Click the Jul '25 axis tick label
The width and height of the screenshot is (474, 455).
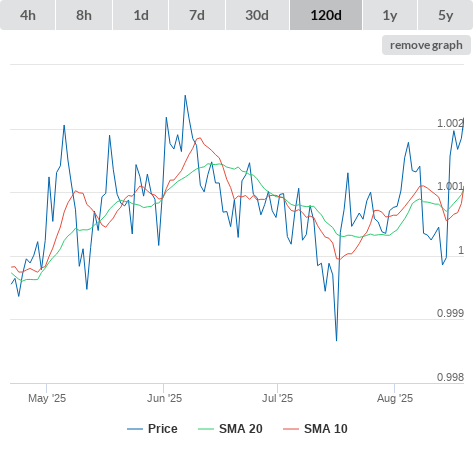(277, 398)
